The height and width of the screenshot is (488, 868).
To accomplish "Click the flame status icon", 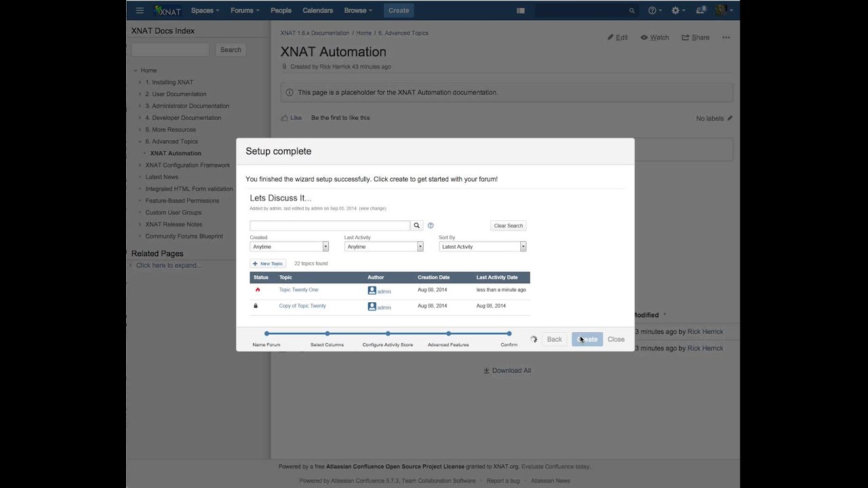I will click(258, 290).
